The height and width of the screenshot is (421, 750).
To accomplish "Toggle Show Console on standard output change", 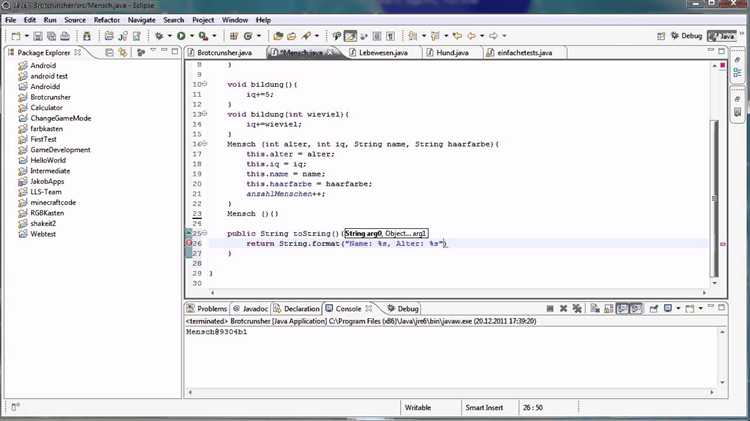I will click(622, 309).
